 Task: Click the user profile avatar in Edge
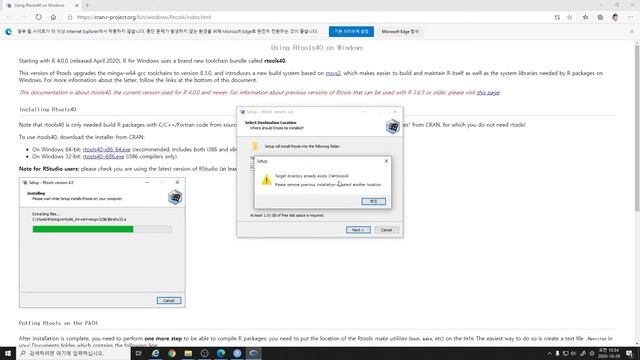(615, 17)
